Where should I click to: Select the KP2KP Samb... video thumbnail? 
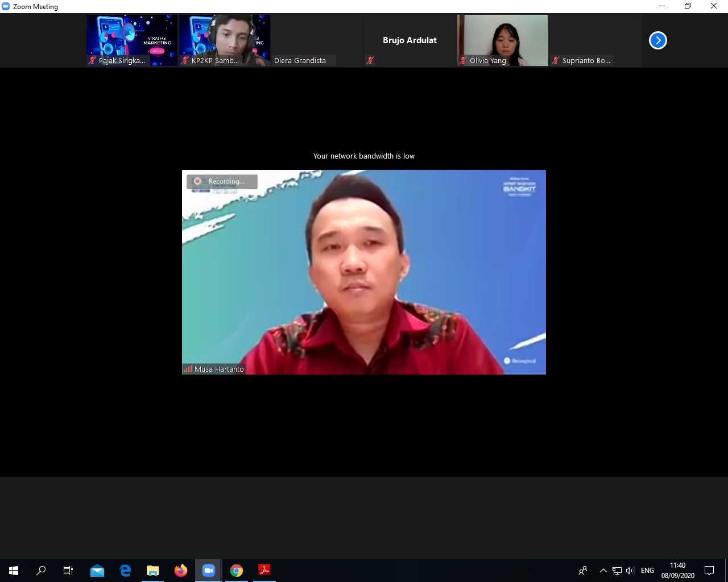point(225,40)
